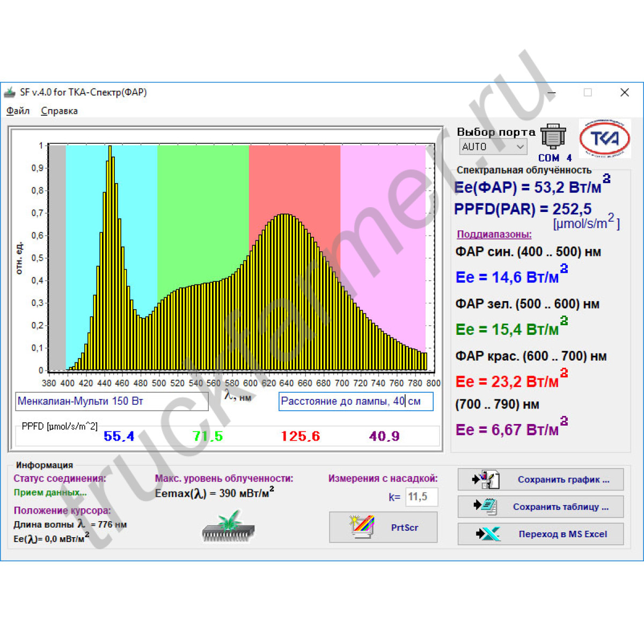This screenshot has width=644, height=644.
Task: Open the AUTO port selection dropdown
Action: point(493,147)
